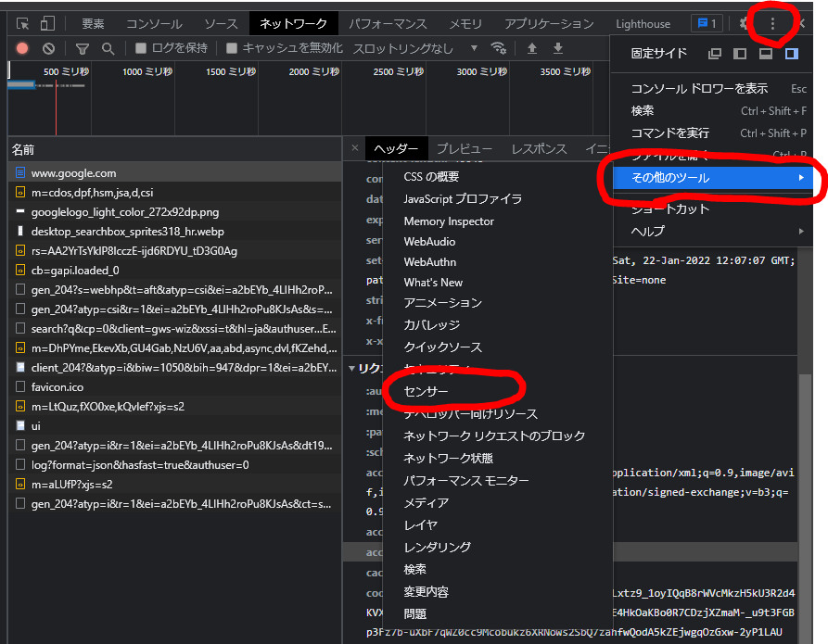Click the export HAR download arrow icon
Image resolution: width=828 pixels, height=644 pixels.
(557, 48)
